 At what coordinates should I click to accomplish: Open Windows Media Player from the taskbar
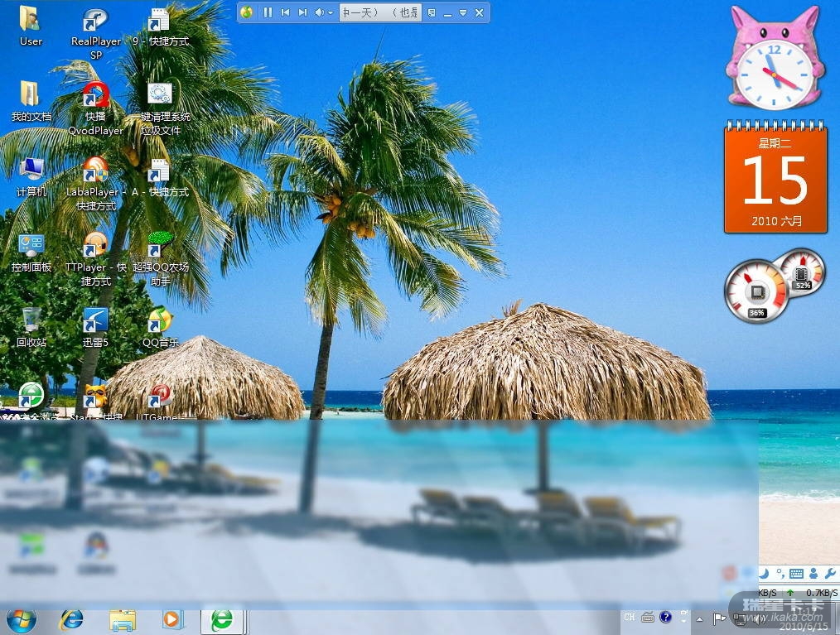pyautogui.click(x=172, y=619)
